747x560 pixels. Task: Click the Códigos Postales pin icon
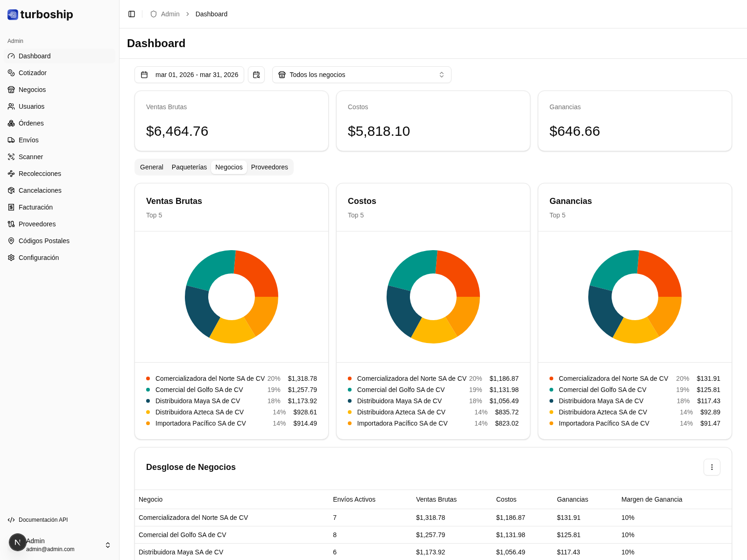click(x=11, y=241)
